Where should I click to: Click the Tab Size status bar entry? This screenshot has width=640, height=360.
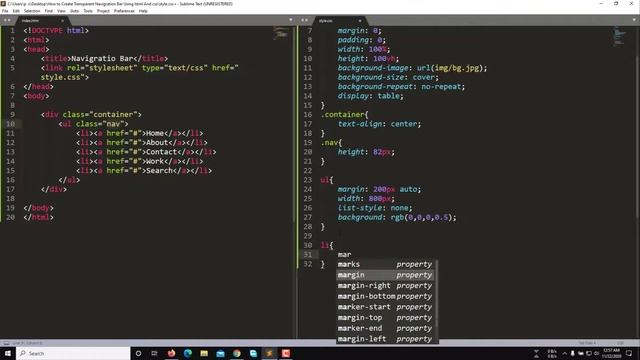[x=587, y=343]
